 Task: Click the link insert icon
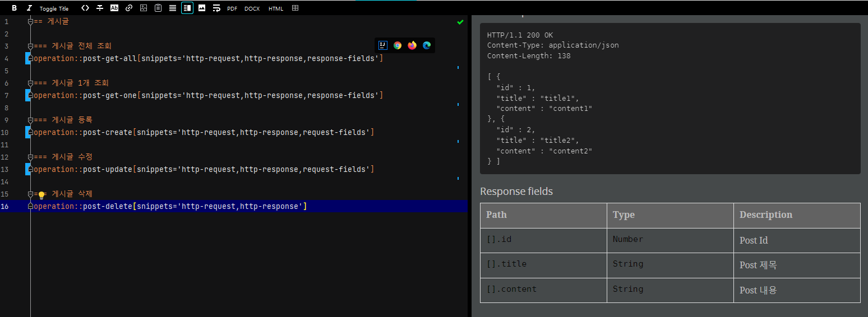click(129, 8)
